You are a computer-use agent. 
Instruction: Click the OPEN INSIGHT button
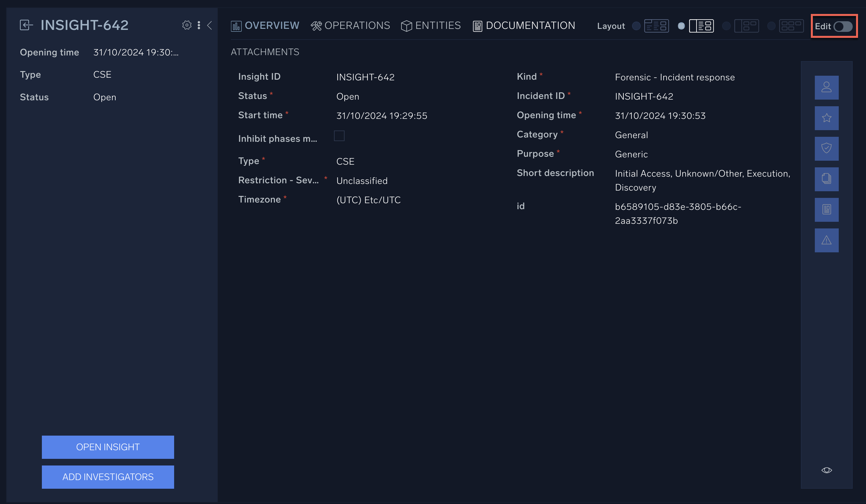click(x=108, y=447)
